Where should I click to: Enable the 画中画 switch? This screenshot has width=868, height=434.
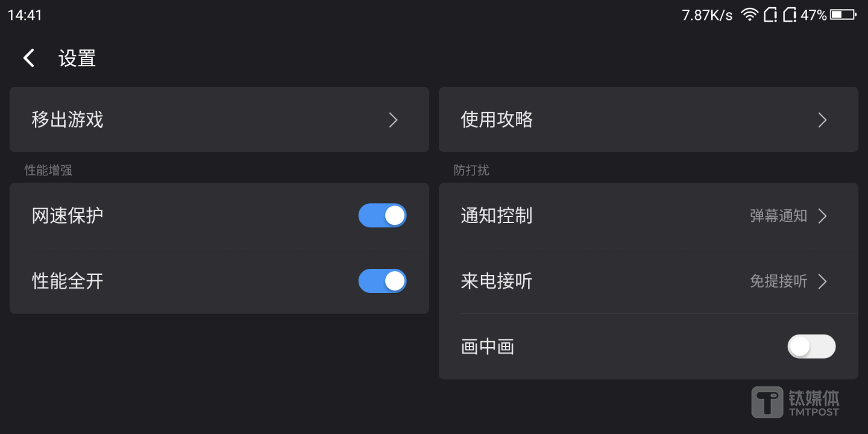811,347
